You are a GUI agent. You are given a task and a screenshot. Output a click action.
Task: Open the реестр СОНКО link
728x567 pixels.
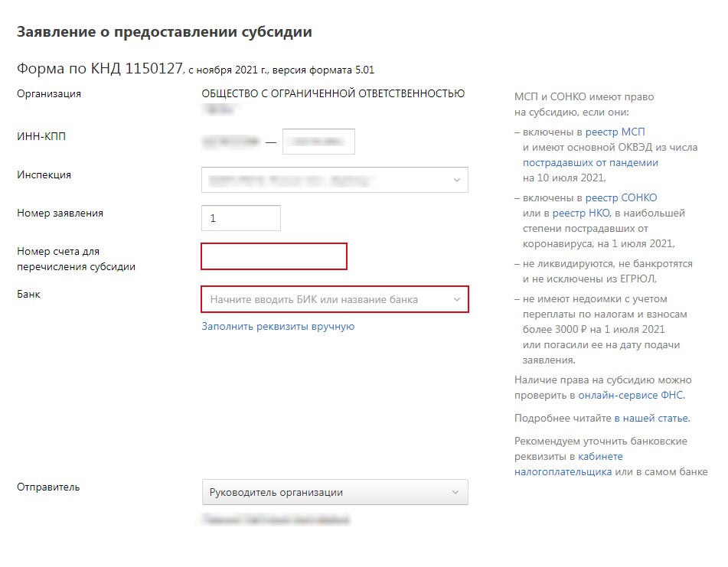(x=622, y=197)
